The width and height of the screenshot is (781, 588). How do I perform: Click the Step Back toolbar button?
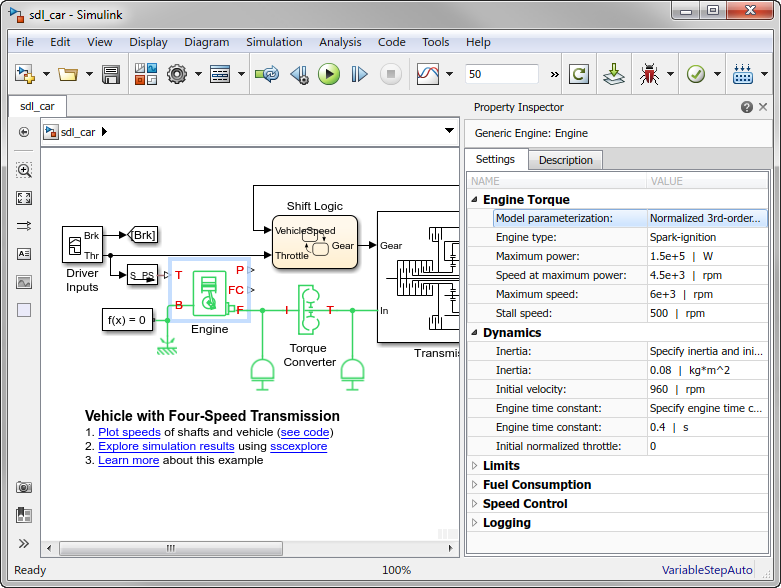(x=299, y=74)
